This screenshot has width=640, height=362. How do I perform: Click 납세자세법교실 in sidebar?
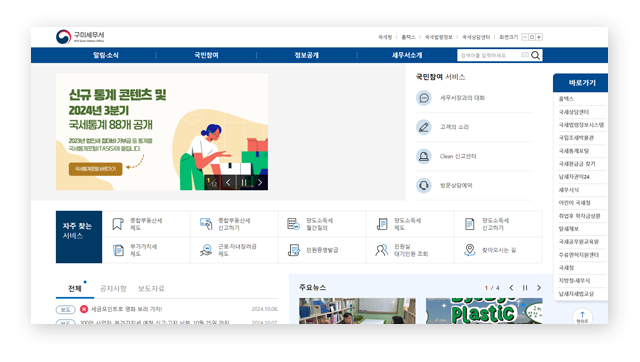[576, 294]
